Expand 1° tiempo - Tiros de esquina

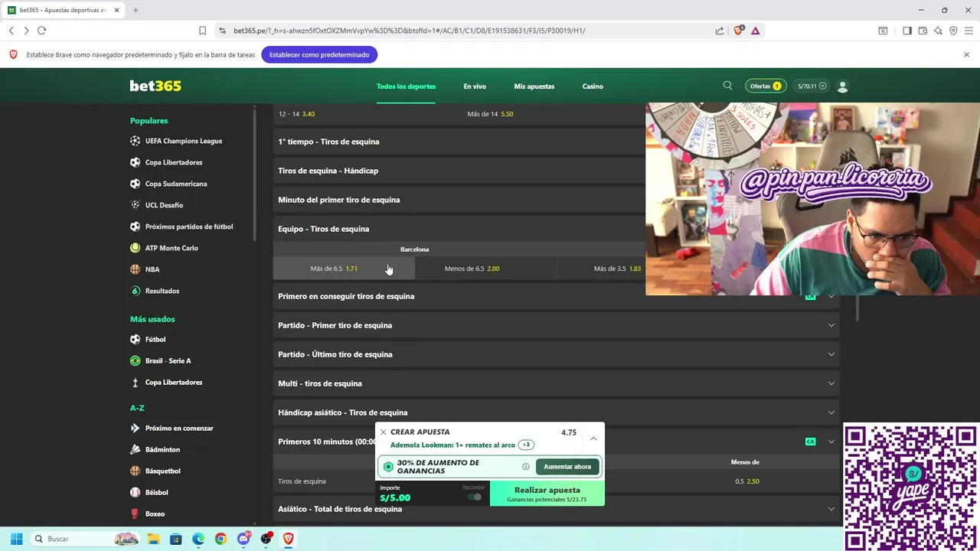459,142
